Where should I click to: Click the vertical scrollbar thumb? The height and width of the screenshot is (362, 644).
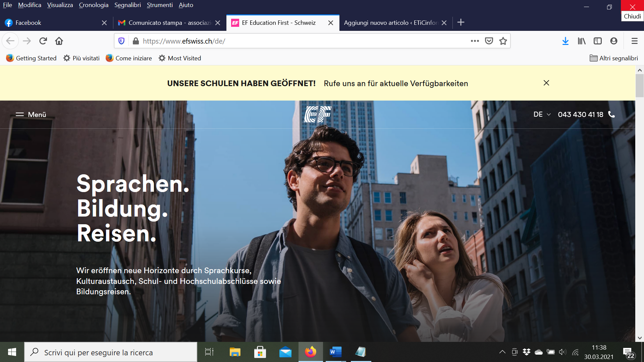(x=640, y=86)
